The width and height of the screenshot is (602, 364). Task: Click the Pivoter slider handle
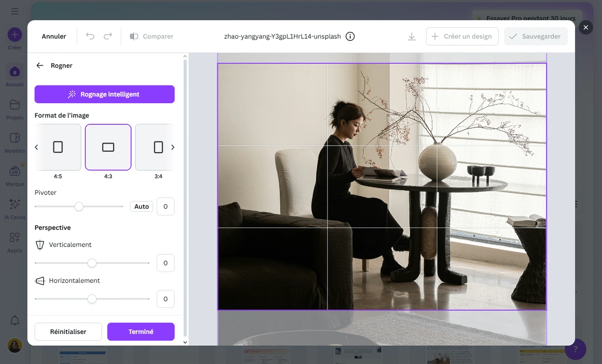[79, 206]
